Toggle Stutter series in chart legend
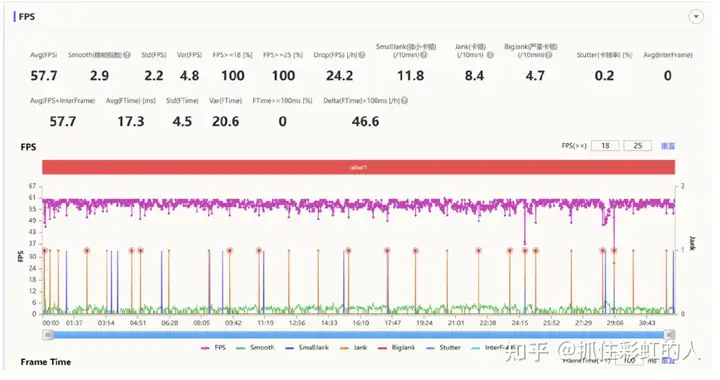720x380 pixels. point(443,347)
